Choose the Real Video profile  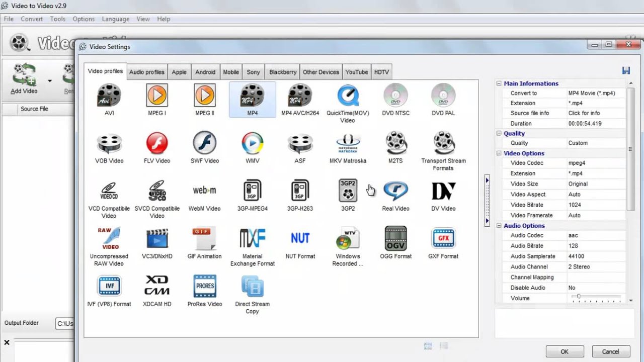(x=395, y=195)
